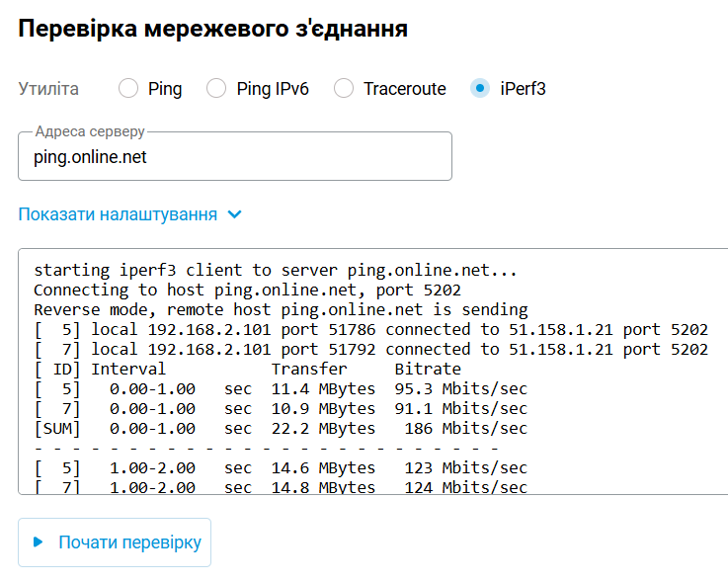
Task: Click the row showing 91.1 Mbits/sec
Action: point(281,409)
